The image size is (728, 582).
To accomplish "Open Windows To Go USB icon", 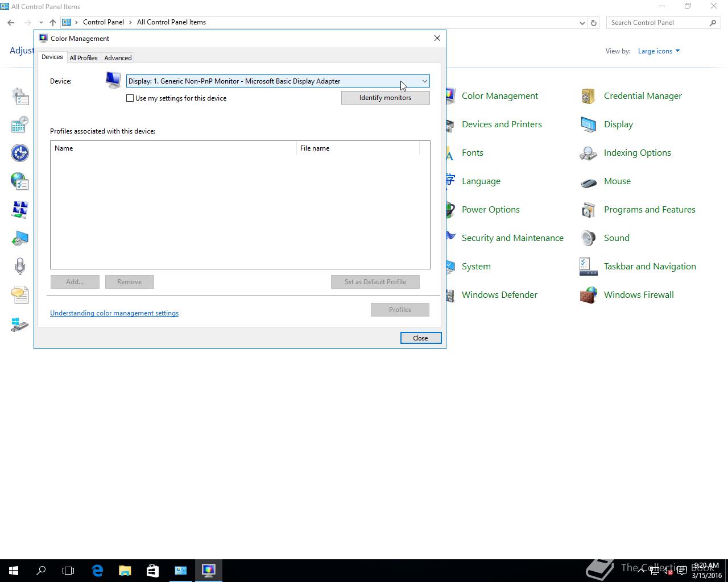I will click(20, 325).
